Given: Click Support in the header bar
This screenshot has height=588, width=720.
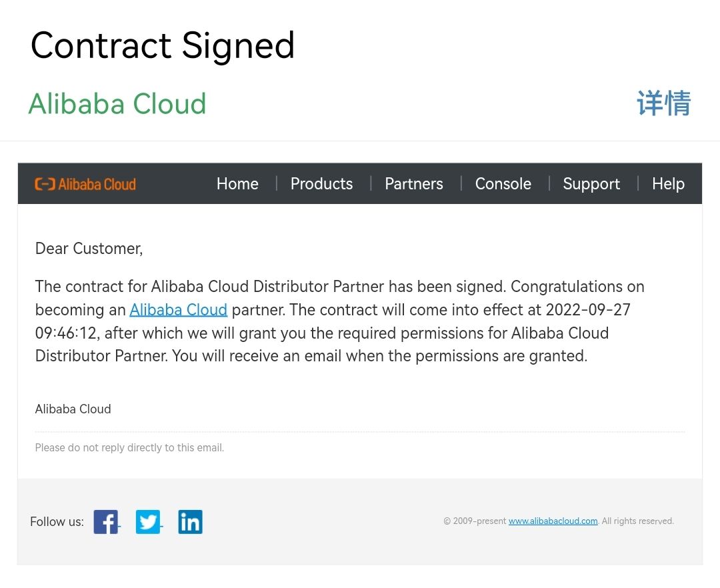Looking at the screenshot, I should click(x=591, y=184).
